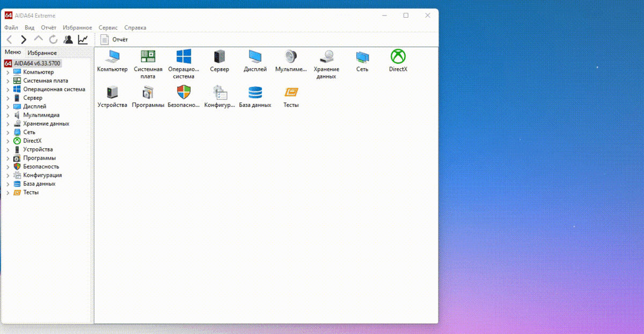Open the Отчёт menu in menu bar
The height and width of the screenshot is (334, 644).
(x=48, y=27)
